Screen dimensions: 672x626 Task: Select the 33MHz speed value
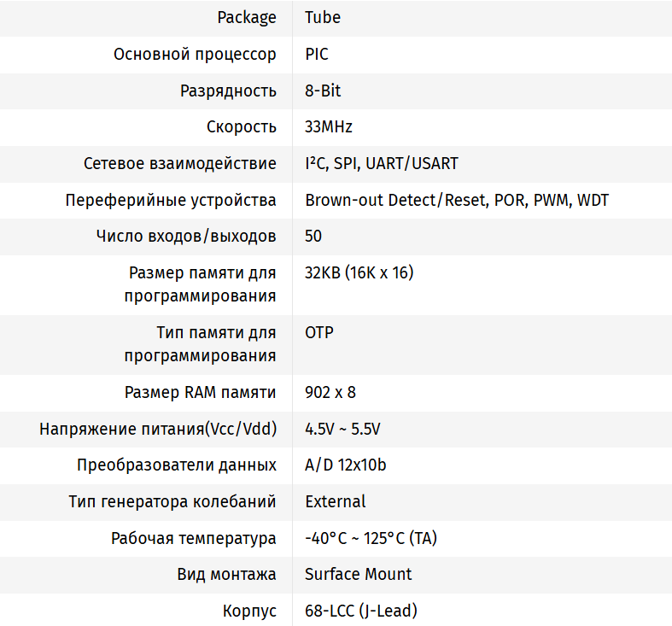[x=329, y=127]
